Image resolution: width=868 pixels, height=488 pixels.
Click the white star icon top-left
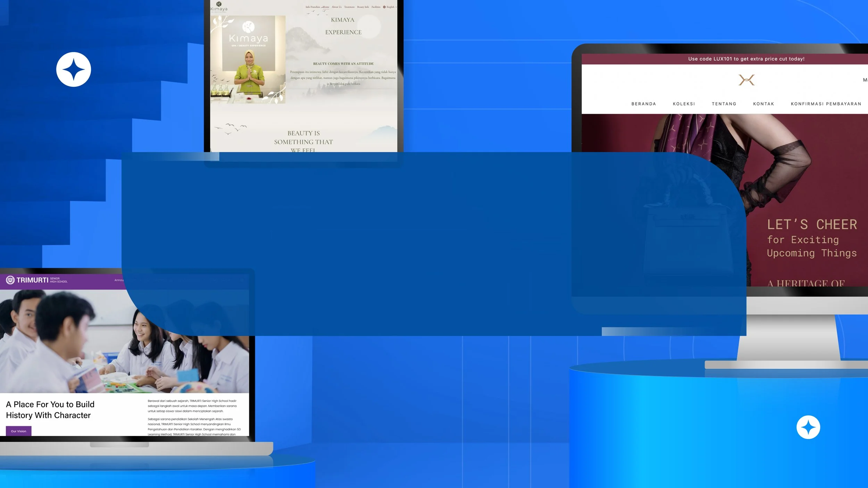74,69
